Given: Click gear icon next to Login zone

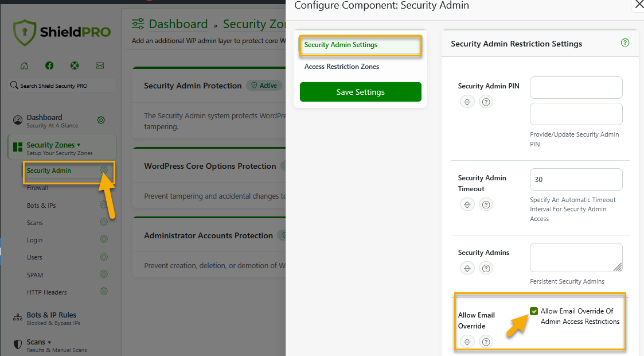Looking at the screenshot, I should point(104,239).
